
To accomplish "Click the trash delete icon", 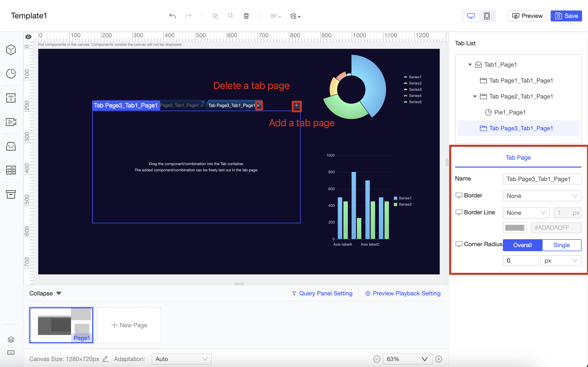I will click(x=246, y=16).
